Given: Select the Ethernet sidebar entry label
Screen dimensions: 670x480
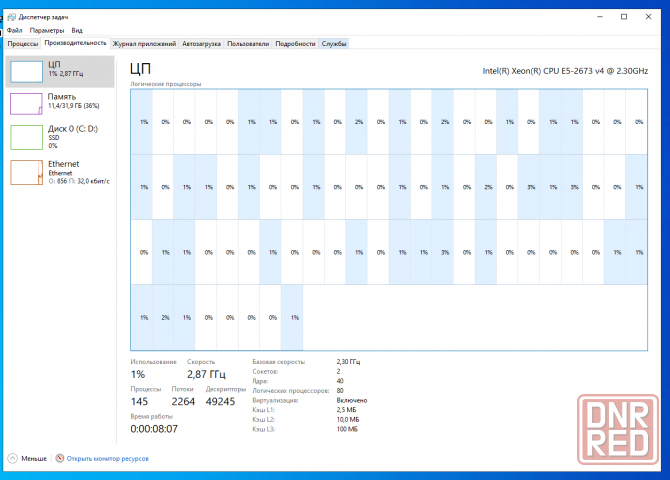Looking at the screenshot, I should (63, 164).
